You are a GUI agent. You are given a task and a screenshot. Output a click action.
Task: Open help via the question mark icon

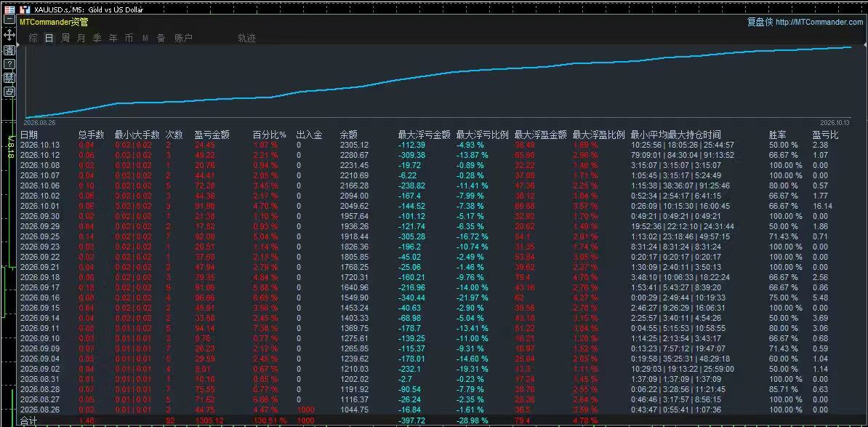[9, 64]
